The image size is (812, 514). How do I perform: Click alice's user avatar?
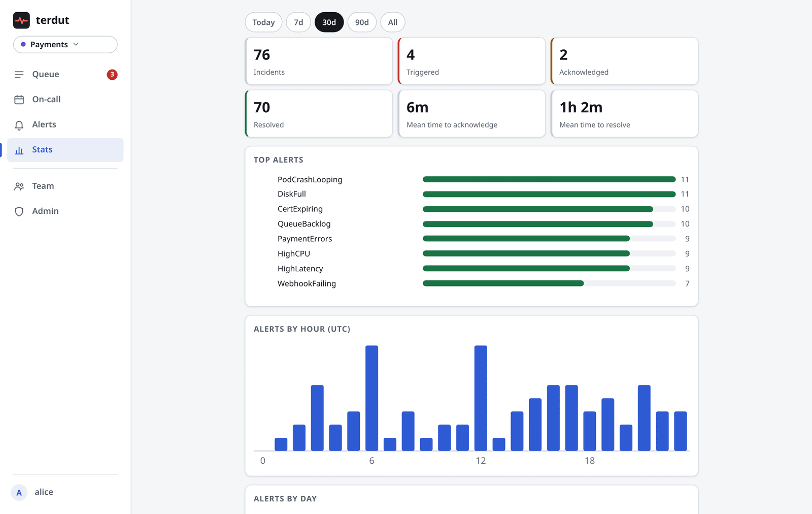click(x=19, y=492)
